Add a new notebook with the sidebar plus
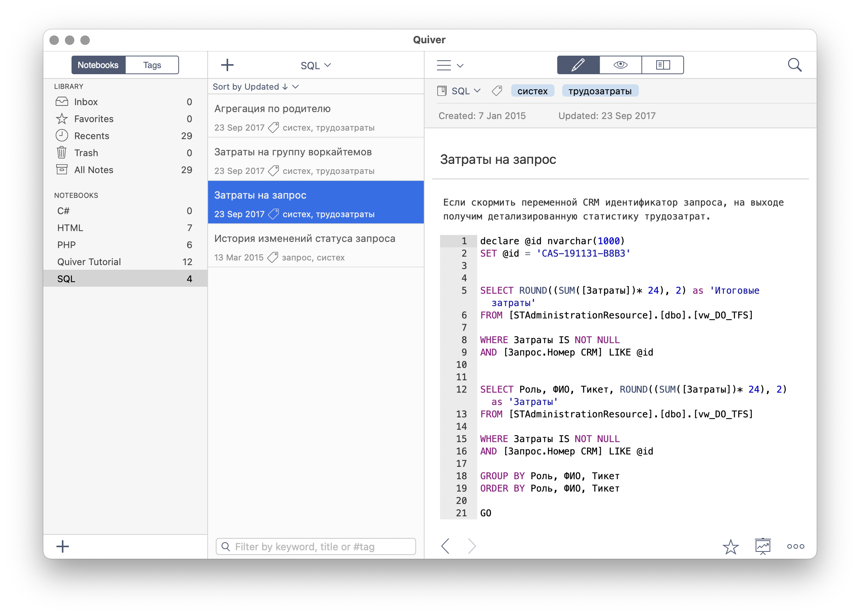The image size is (860, 616). 62,546
